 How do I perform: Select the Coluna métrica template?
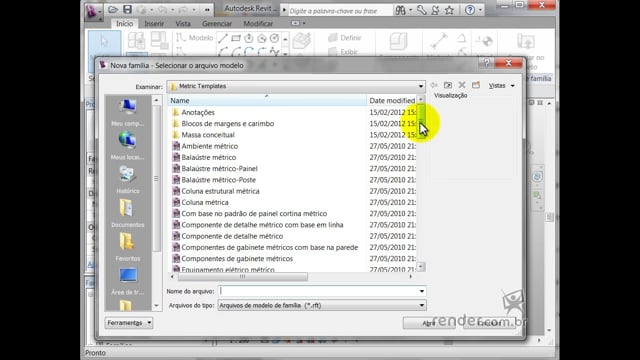(x=205, y=202)
